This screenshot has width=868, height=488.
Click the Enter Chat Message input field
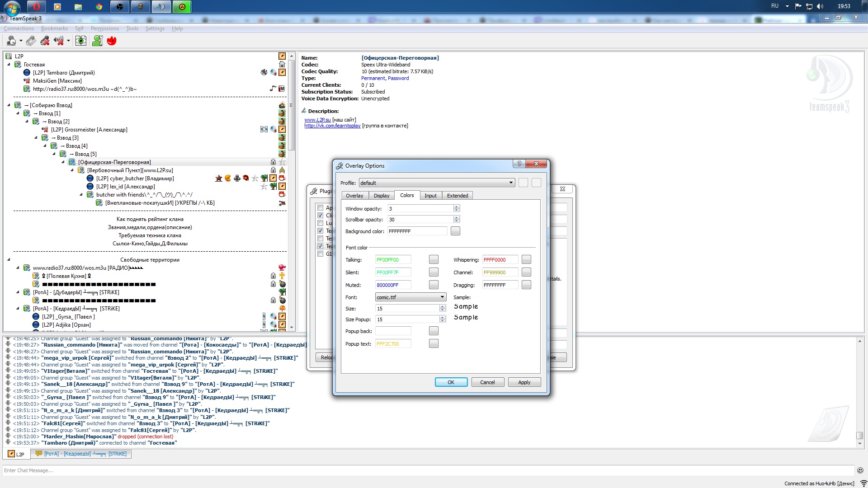point(425,470)
